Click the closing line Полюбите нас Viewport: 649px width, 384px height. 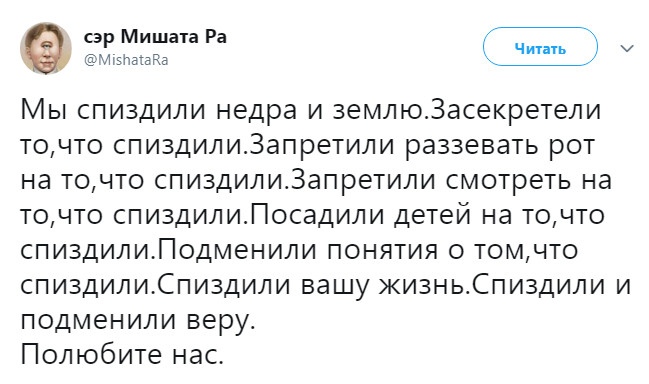pyautogui.click(x=122, y=355)
